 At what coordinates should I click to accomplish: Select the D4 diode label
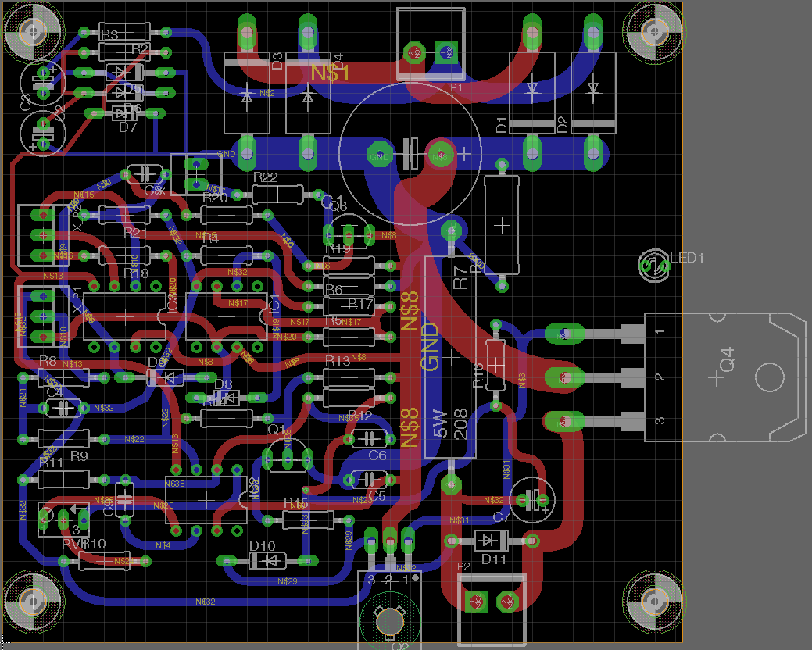click(338, 61)
